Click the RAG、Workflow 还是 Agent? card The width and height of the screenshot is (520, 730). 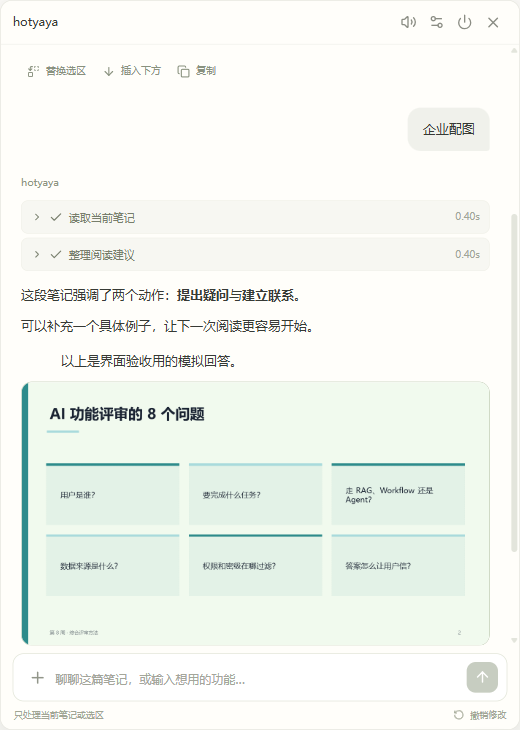click(x=398, y=494)
